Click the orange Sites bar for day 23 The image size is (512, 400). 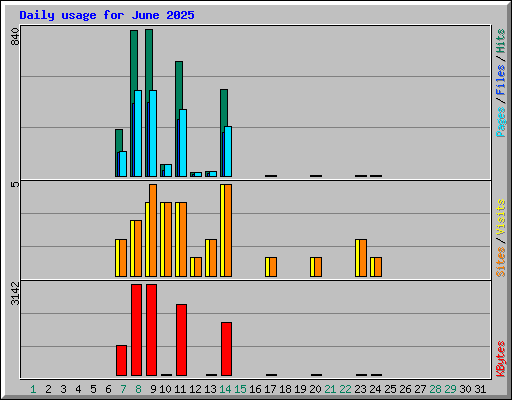(x=363, y=258)
